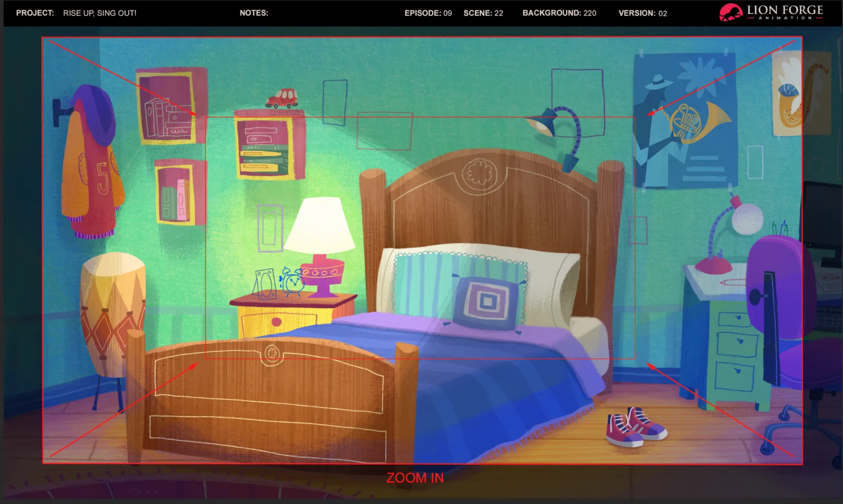Click the project name RISE UP, SING OUT!
This screenshot has width=843, height=504.
tap(100, 13)
